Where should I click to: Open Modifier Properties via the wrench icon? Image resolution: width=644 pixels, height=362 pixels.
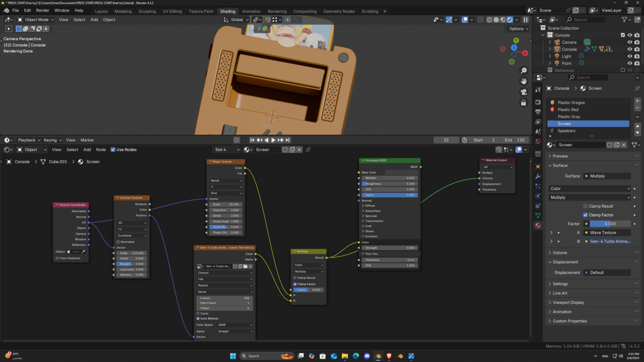click(x=537, y=176)
